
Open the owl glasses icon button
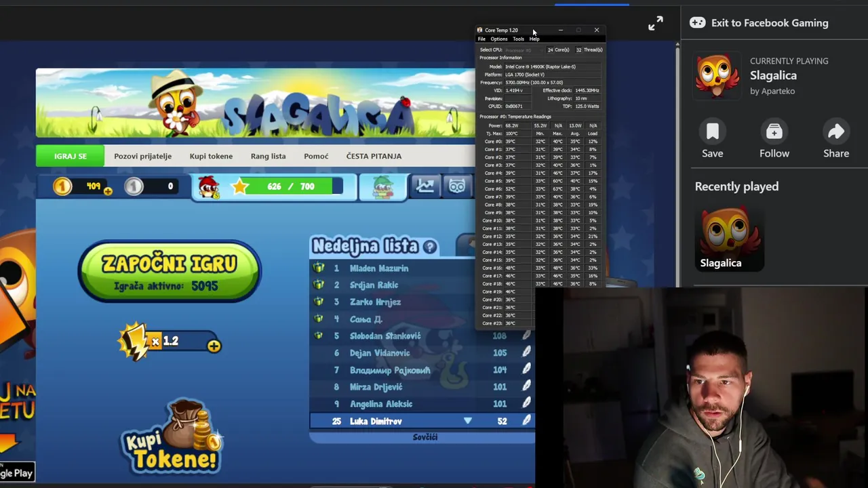[x=458, y=186]
